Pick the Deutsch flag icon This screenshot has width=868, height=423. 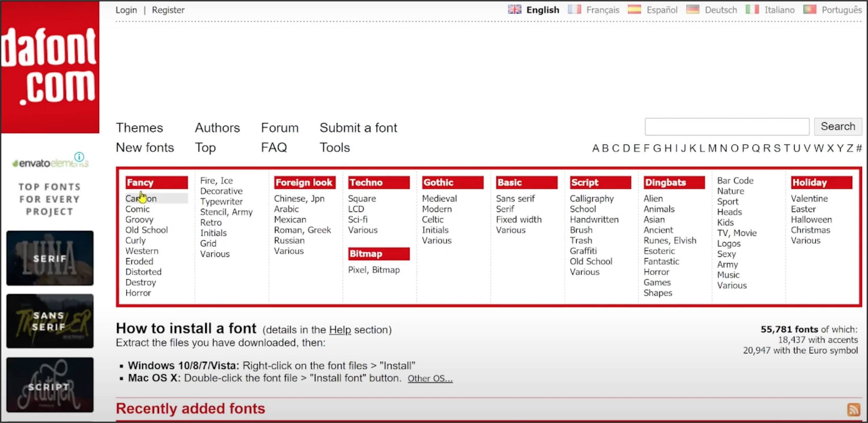693,9
